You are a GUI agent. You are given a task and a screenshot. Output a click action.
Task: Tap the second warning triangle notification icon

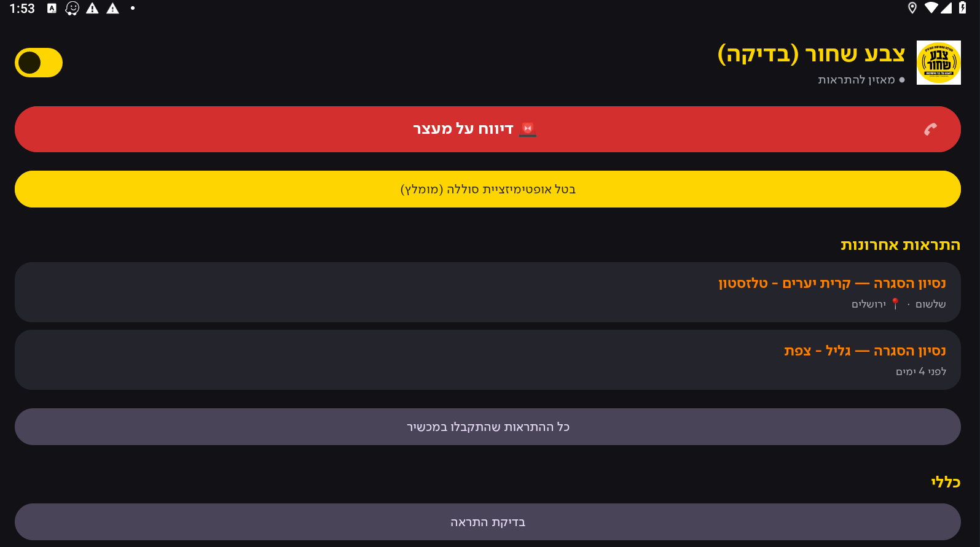pyautogui.click(x=112, y=8)
